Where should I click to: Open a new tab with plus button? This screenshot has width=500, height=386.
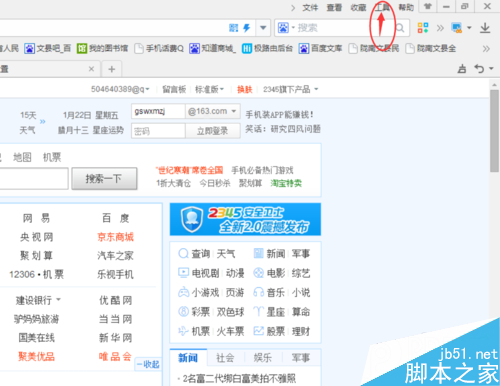pyautogui.click(x=112, y=69)
